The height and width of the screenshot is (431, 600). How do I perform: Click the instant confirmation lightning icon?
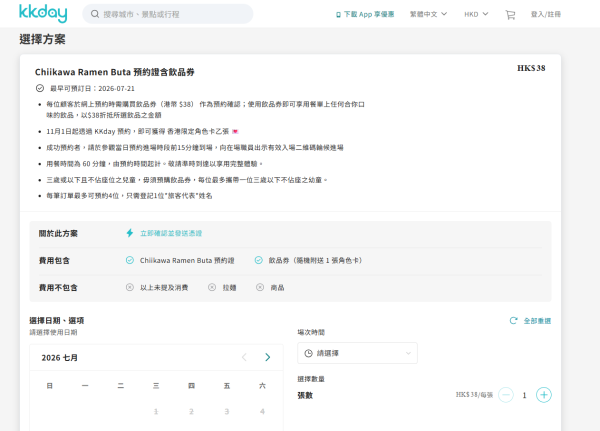click(x=130, y=233)
